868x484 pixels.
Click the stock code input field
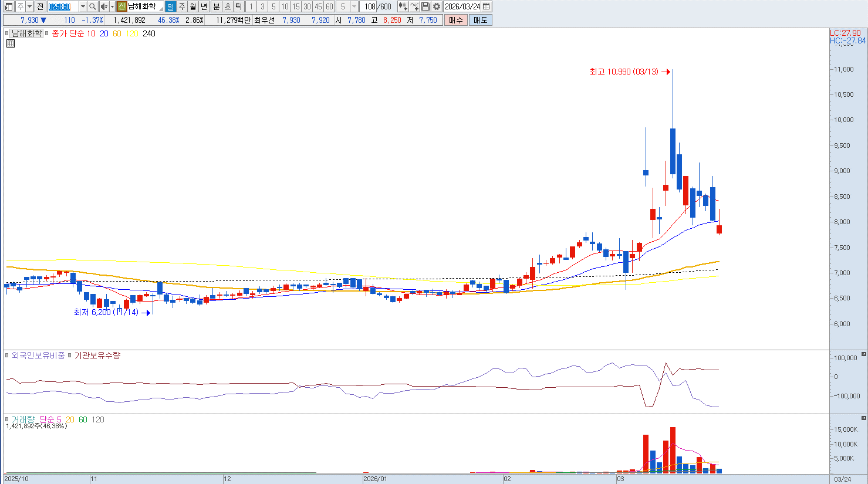(x=63, y=6)
